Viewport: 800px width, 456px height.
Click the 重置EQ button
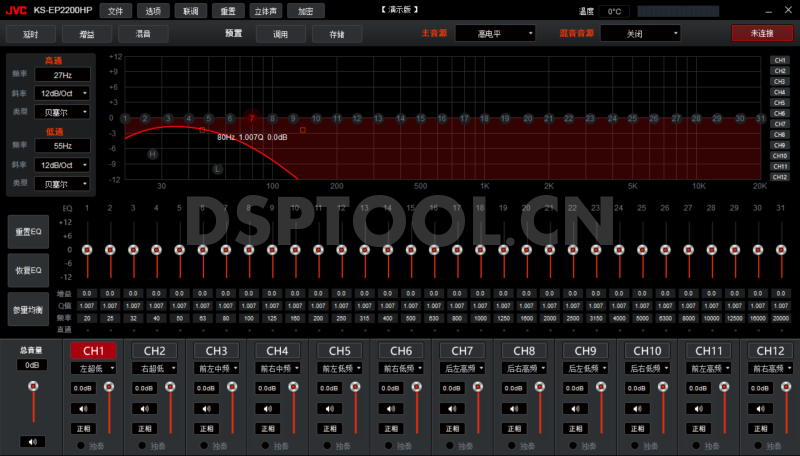click(x=27, y=232)
